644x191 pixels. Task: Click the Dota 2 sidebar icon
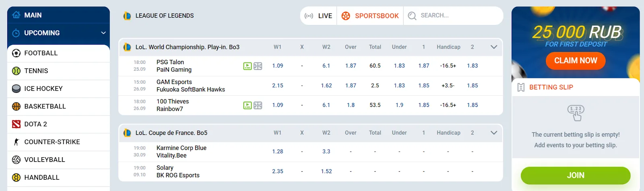pos(16,124)
